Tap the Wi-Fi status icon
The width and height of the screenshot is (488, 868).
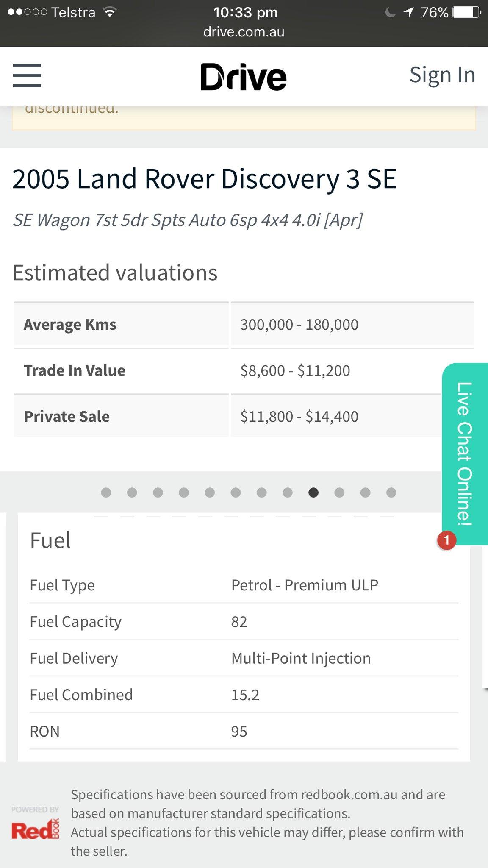click(x=110, y=12)
